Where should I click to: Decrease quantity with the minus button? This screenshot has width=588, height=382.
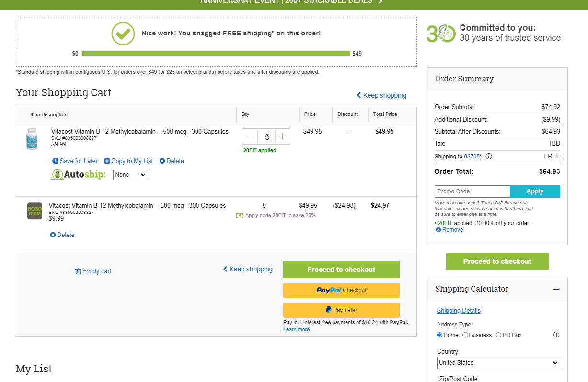[x=250, y=136]
